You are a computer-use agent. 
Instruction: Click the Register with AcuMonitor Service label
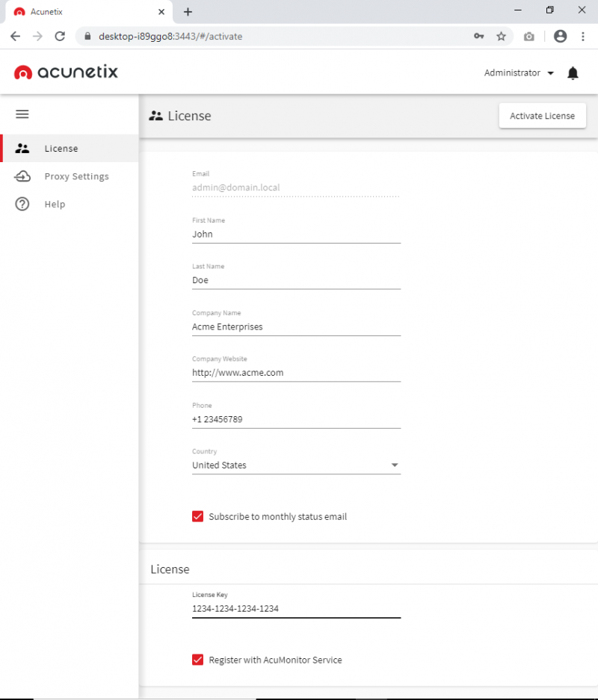point(276,660)
